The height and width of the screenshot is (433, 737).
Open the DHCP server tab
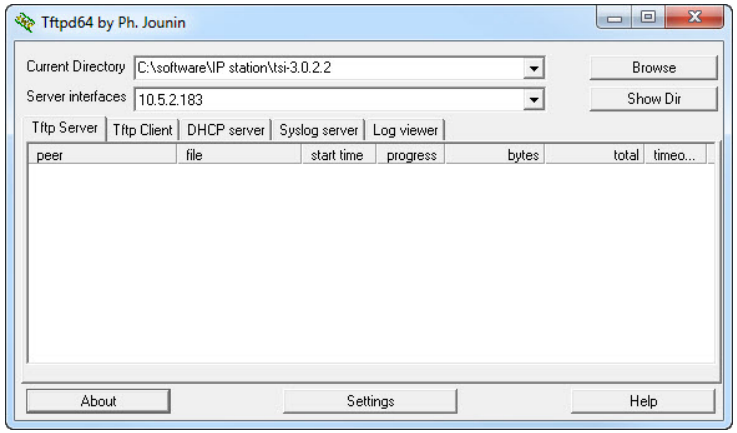[x=226, y=130]
